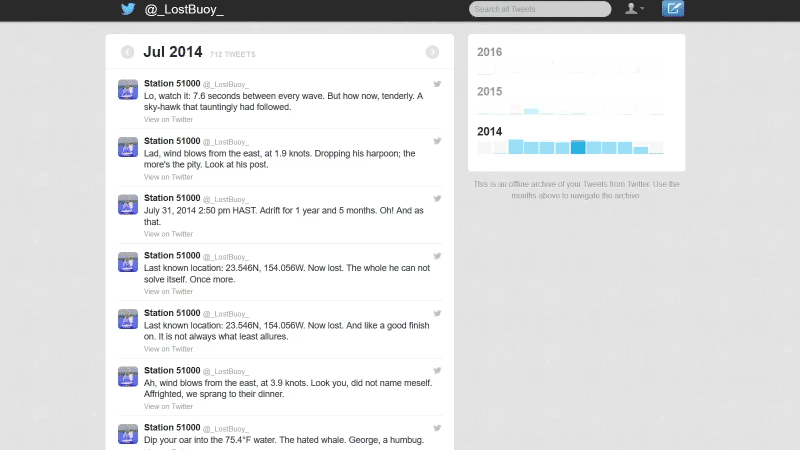
Task: Click bird icon on the 'July 31, 2014' tweet
Action: 437,199
